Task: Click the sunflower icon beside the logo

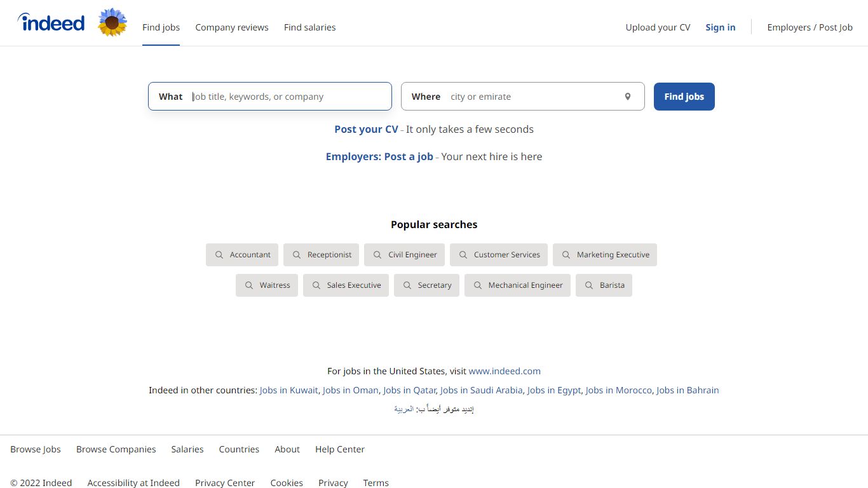Action: click(112, 22)
